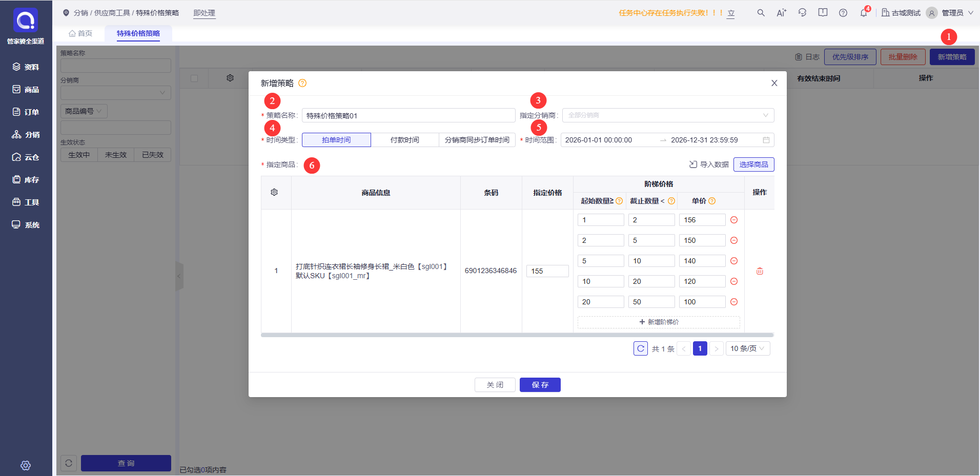Close the 新增策略 dialog
The width and height of the screenshot is (980, 476).
coord(774,83)
